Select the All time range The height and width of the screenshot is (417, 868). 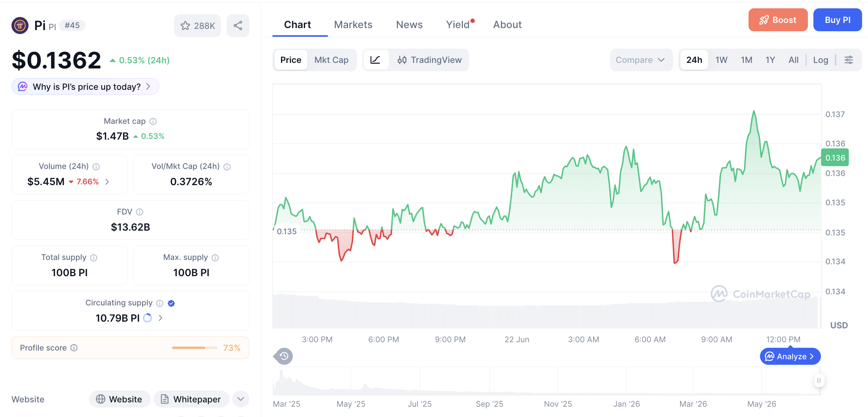pyautogui.click(x=793, y=60)
